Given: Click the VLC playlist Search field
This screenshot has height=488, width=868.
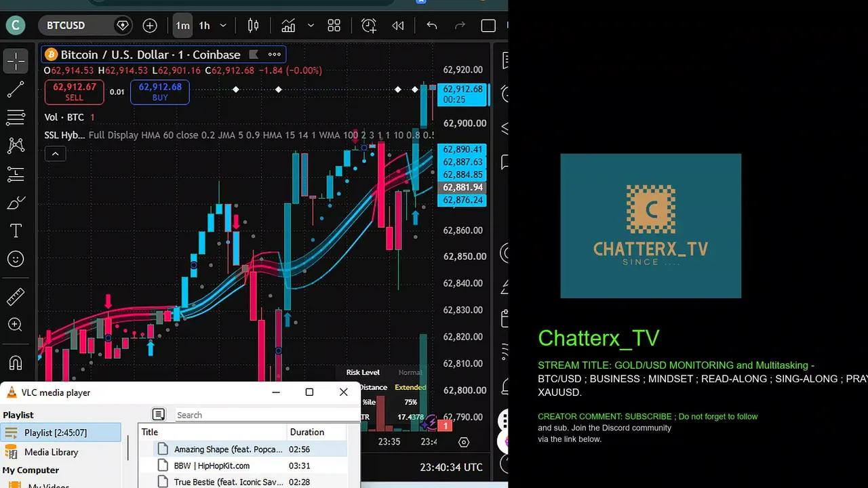Looking at the screenshot, I should [x=266, y=415].
